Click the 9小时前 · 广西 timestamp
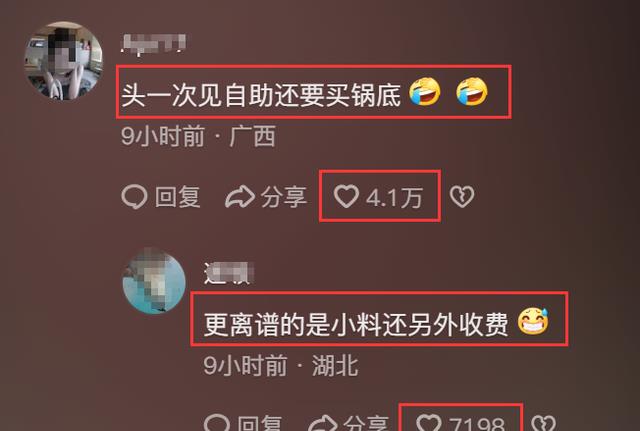 [x=198, y=136]
